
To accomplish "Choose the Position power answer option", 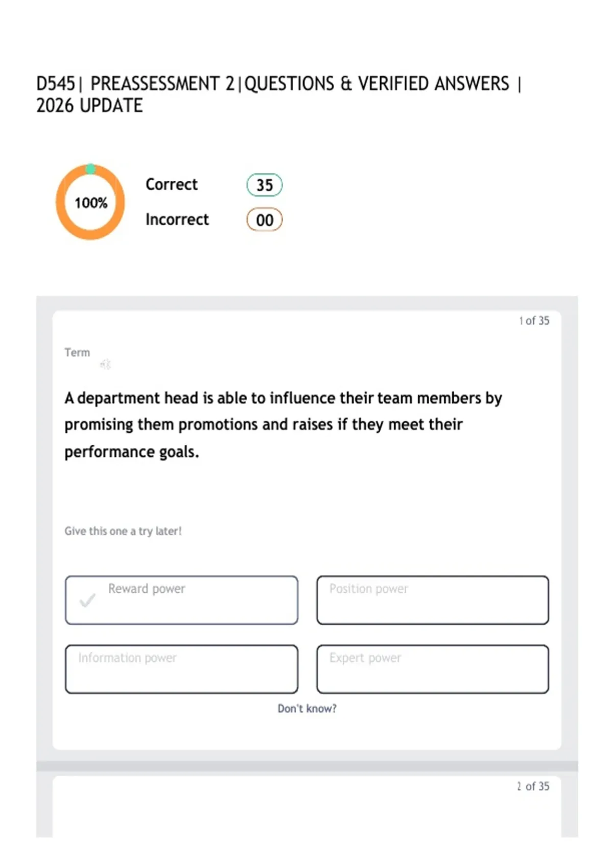I will (433, 600).
